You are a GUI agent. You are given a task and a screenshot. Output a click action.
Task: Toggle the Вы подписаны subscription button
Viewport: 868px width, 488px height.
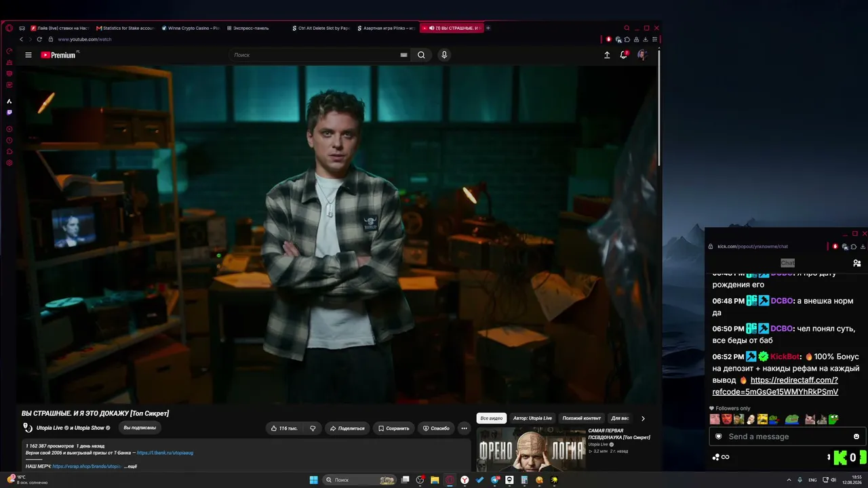tap(140, 428)
